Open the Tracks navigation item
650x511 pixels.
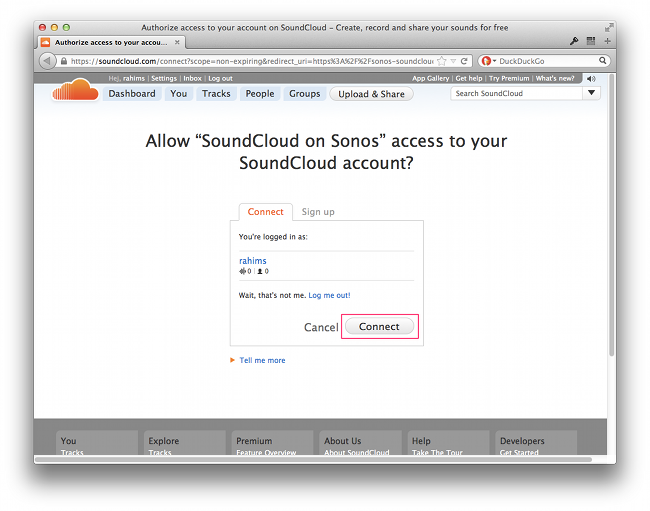(216, 94)
